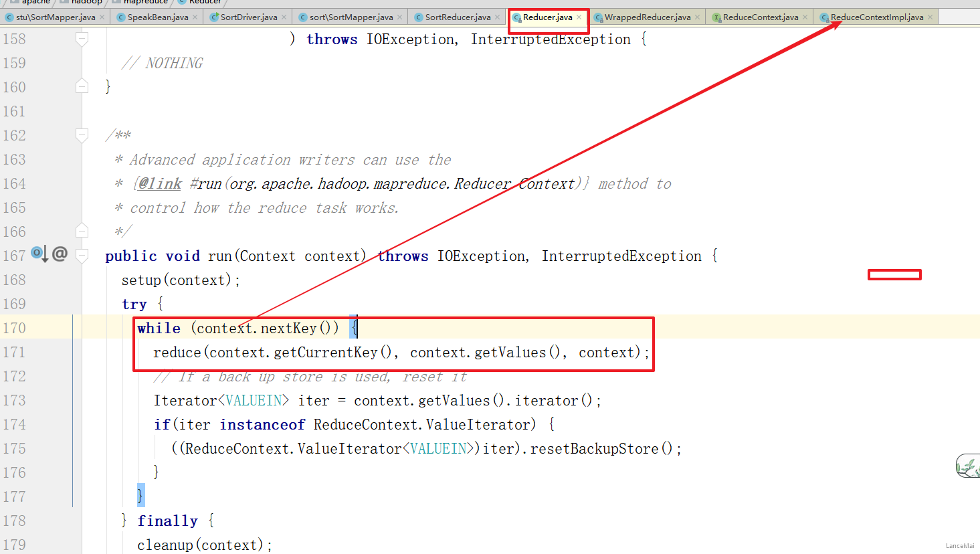Click the highlighted closing brace on line 177
This screenshot has width=980, height=554.
point(140,496)
